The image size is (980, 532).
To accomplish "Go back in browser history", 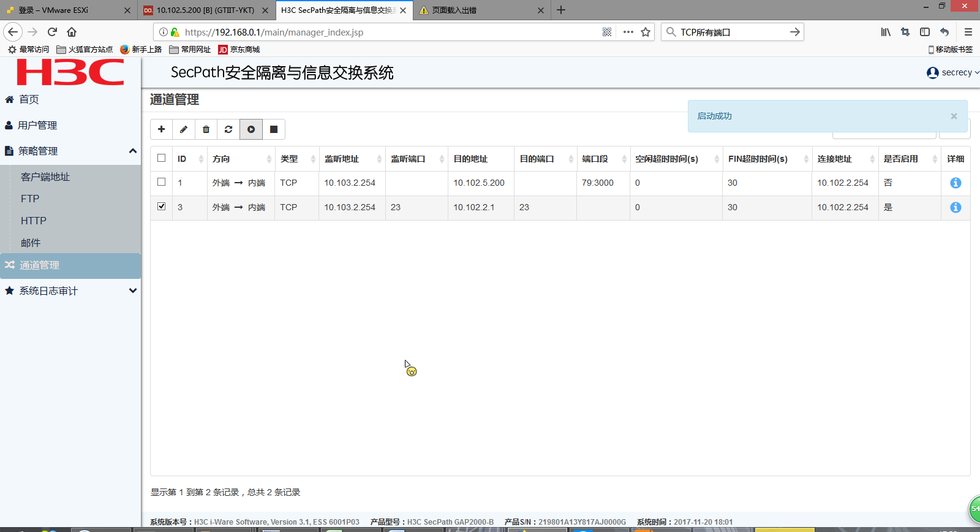I will (13, 32).
